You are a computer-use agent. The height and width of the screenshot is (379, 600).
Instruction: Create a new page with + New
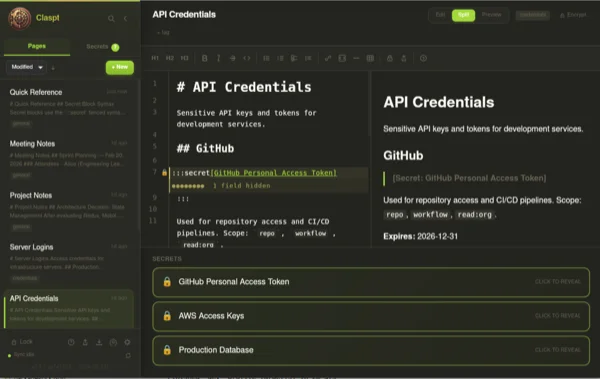120,67
